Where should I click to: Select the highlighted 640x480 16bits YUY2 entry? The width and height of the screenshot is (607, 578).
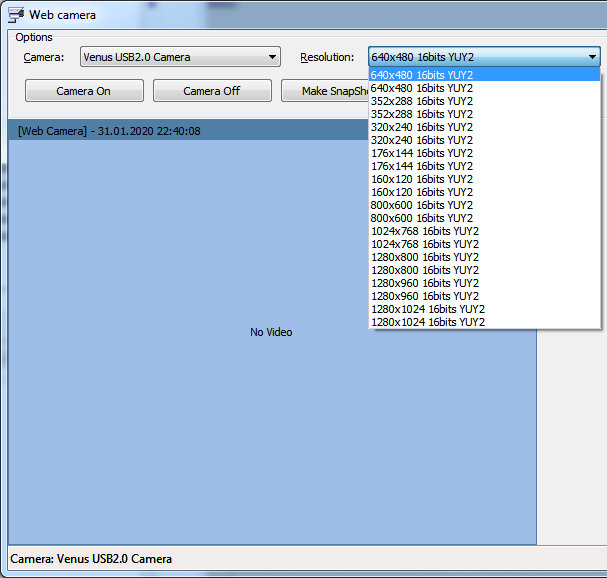click(422, 75)
